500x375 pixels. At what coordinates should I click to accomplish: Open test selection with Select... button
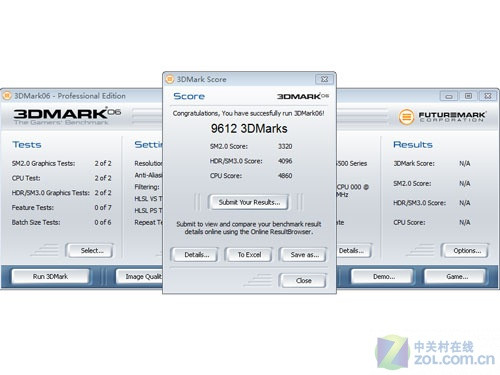click(x=91, y=251)
